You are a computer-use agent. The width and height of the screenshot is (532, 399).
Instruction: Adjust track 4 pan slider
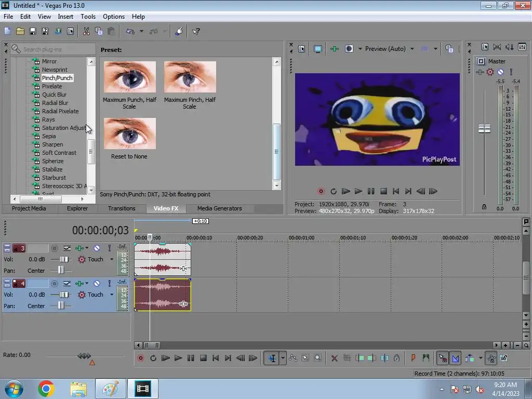[61, 305]
